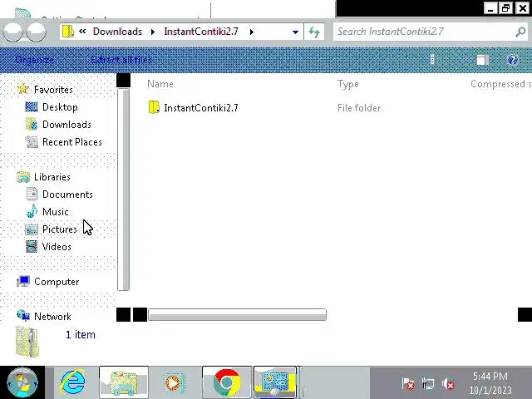Image resolution: width=532 pixels, height=399 pixels.
Task: Open the Windows Start menu
Action: tap(22, 382)
